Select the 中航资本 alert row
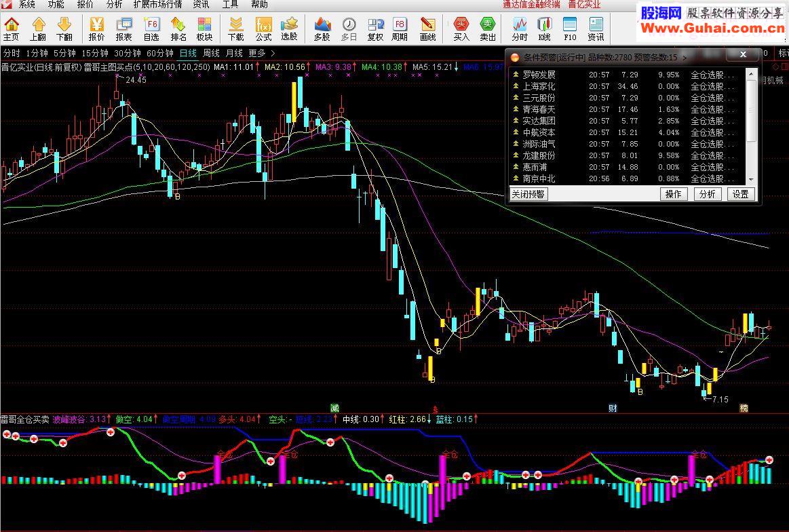 (628, 133)
